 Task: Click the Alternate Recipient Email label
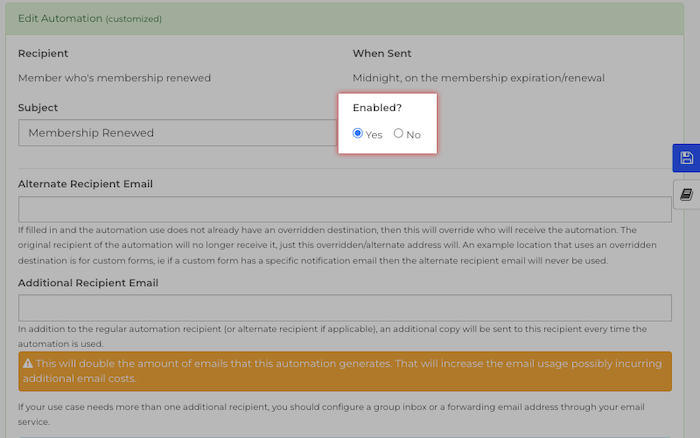click(x=85, y=184)
